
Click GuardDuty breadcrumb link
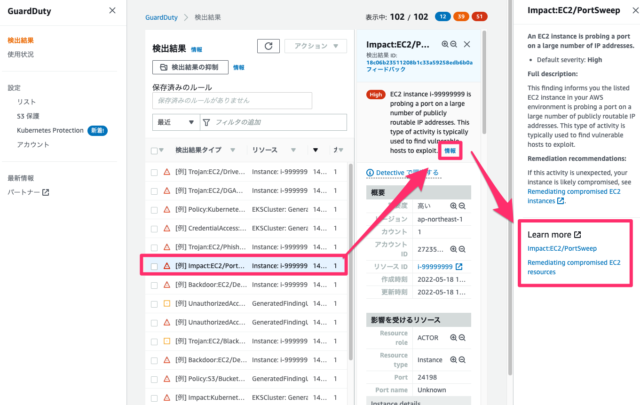point(161,17)
